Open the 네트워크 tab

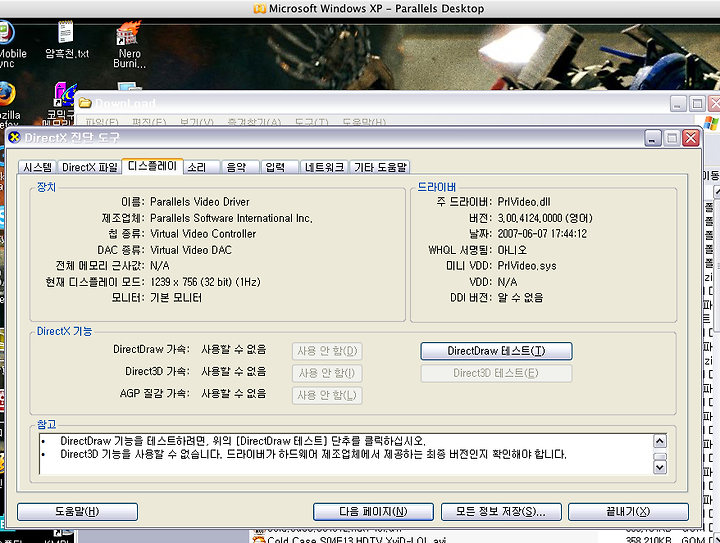tap(324, 167)
